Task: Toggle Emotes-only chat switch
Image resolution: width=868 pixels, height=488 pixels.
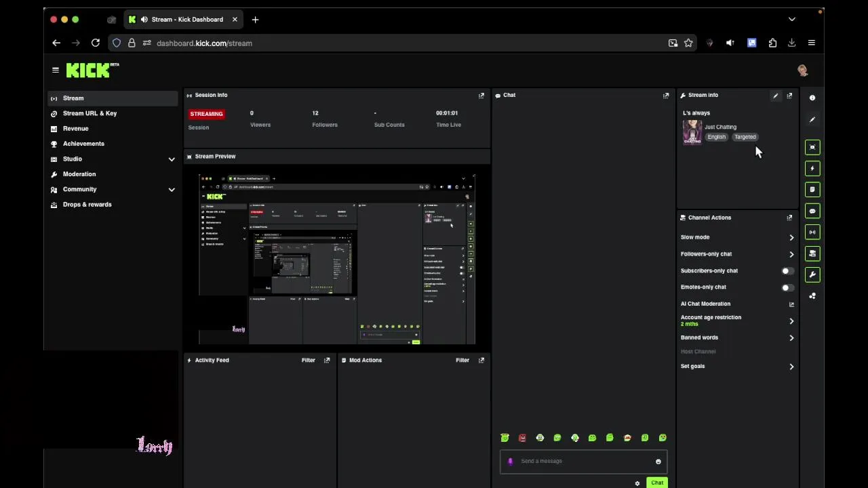Action: click(x=787, y=287)
